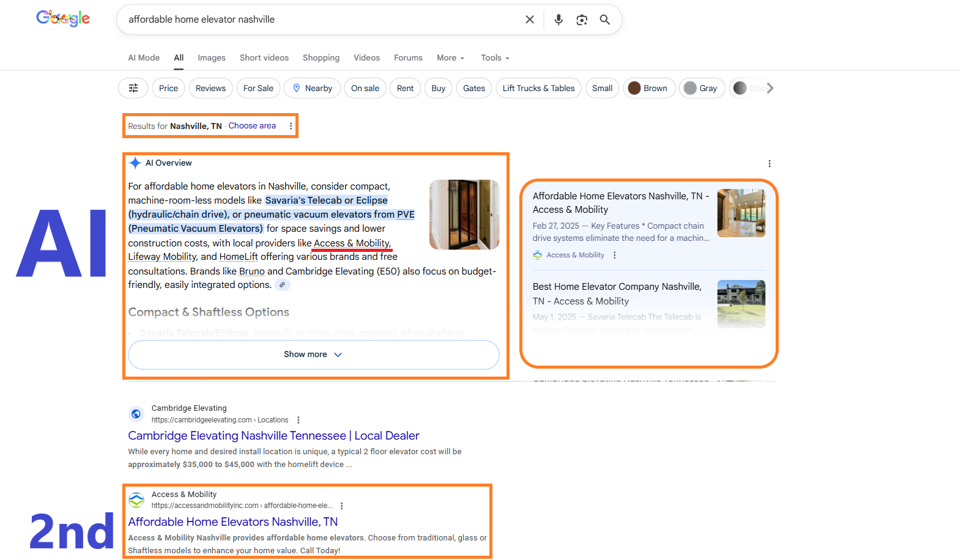Open Short videos tab
The image size is (961, 560).
tap(264, 57)
